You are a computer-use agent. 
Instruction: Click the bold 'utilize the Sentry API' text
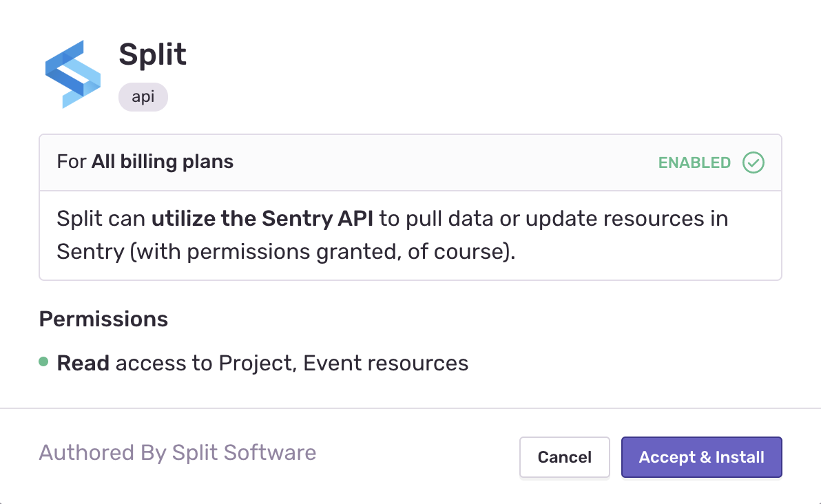pos(262,219)
